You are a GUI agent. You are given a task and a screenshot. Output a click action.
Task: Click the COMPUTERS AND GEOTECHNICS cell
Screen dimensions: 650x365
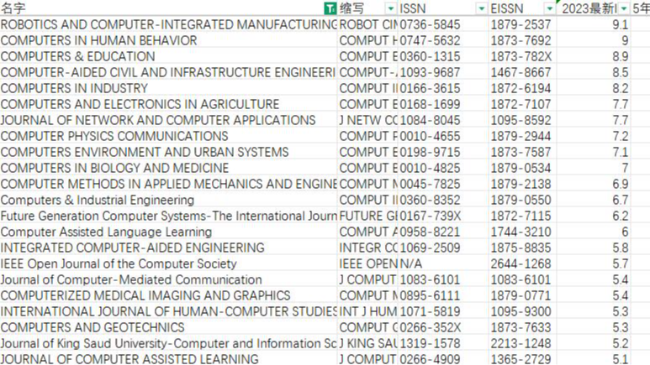tap(168, 328)
